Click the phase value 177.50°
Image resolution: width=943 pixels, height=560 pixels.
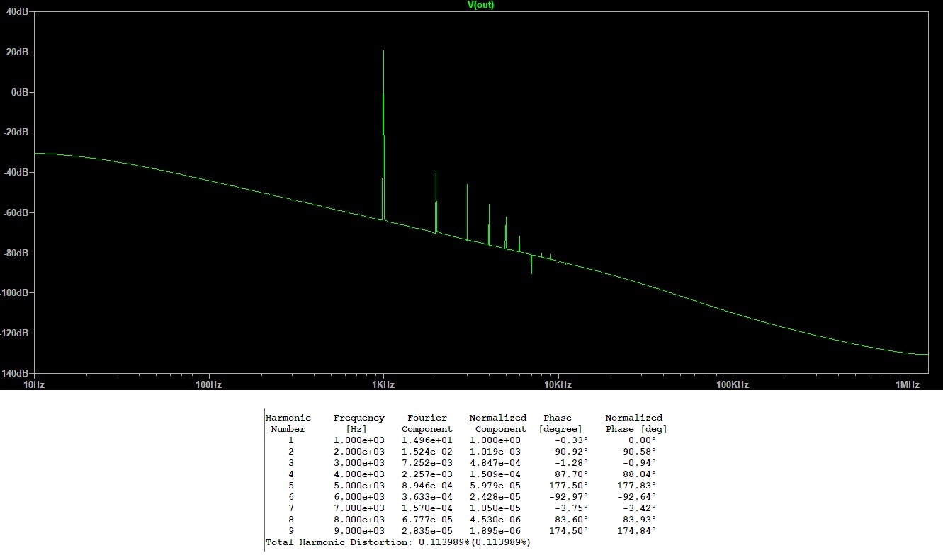(x=568, y=486)
